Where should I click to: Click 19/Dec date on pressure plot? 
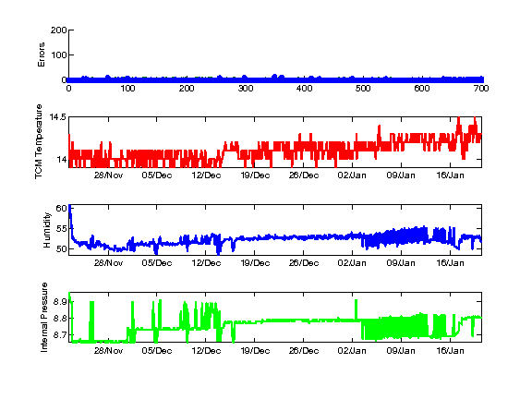tap(255, 350)
